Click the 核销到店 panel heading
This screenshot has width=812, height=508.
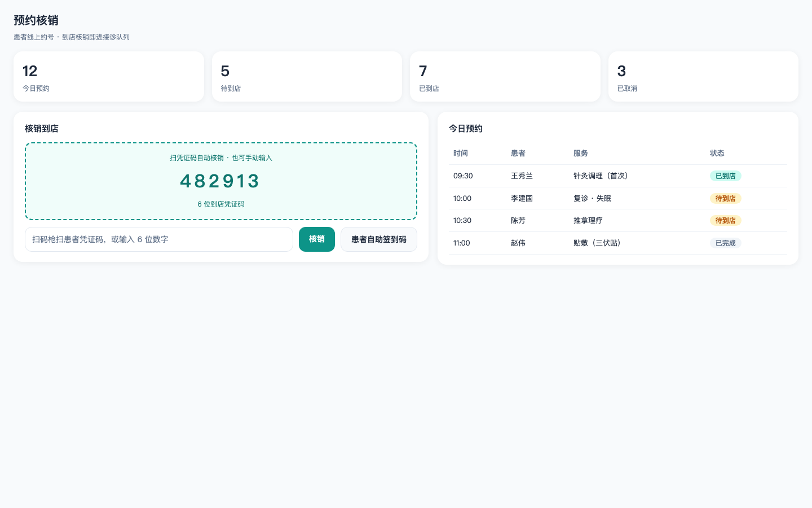point(42,129)
